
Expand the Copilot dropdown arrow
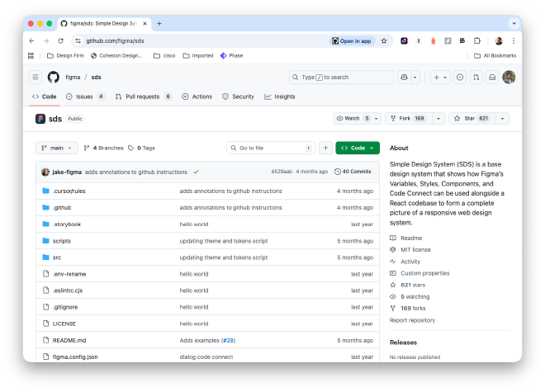point(415,77)
